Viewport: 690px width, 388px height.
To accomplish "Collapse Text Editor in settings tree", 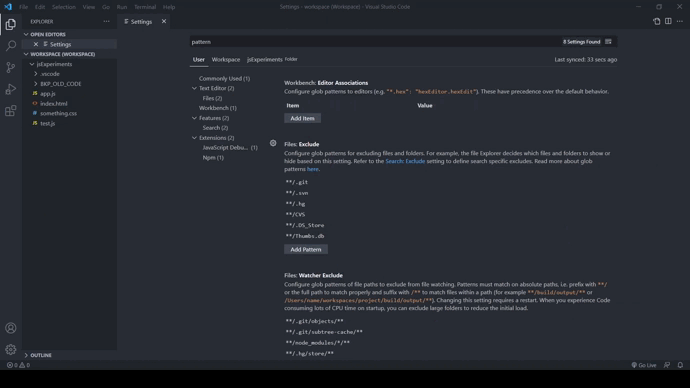I will coord(194,88).
